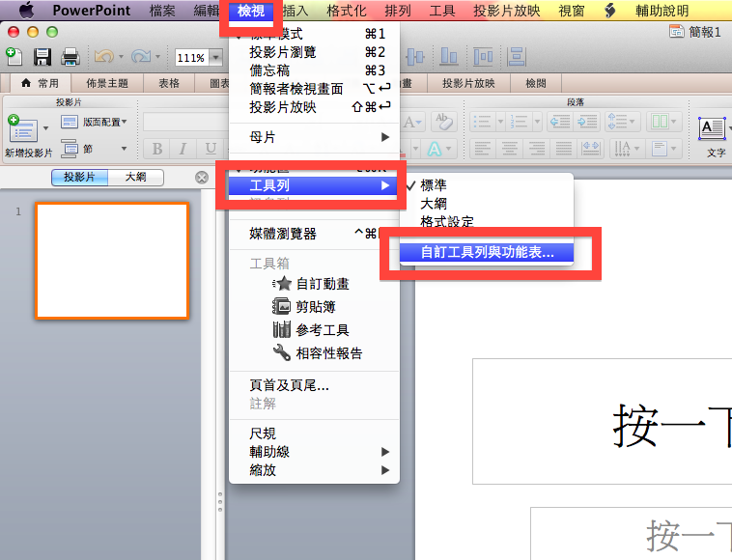Open the undo history dropdown arrow

(x=121, y=57)
